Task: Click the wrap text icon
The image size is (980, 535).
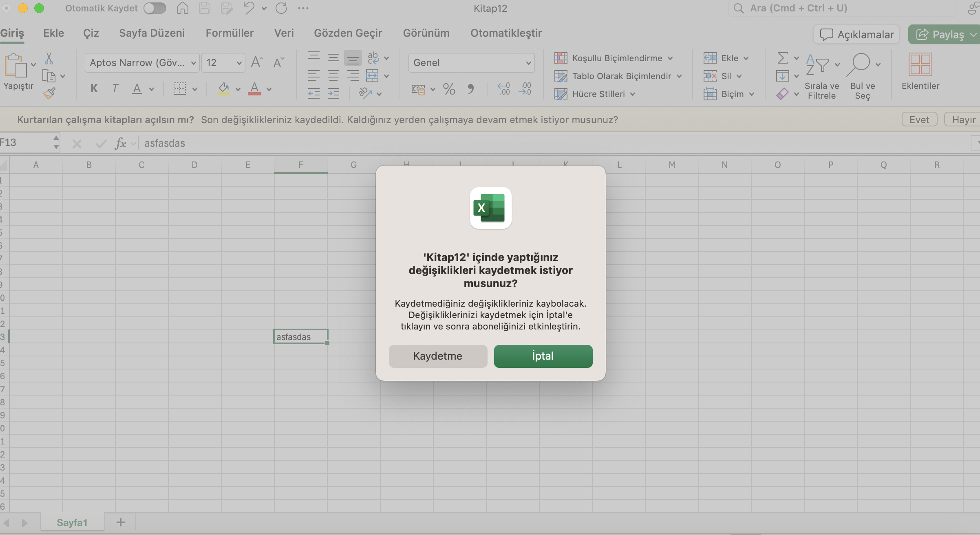Action: click(373, 57)
